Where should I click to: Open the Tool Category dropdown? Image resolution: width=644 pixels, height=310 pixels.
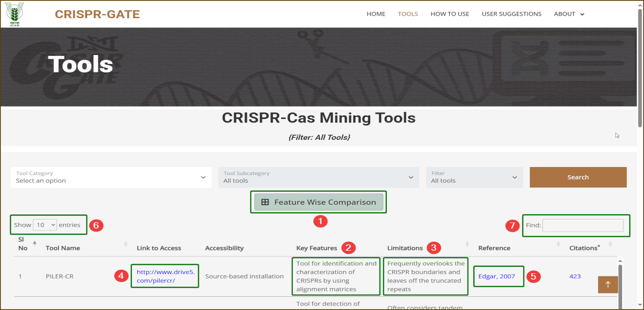pos(111,177)
